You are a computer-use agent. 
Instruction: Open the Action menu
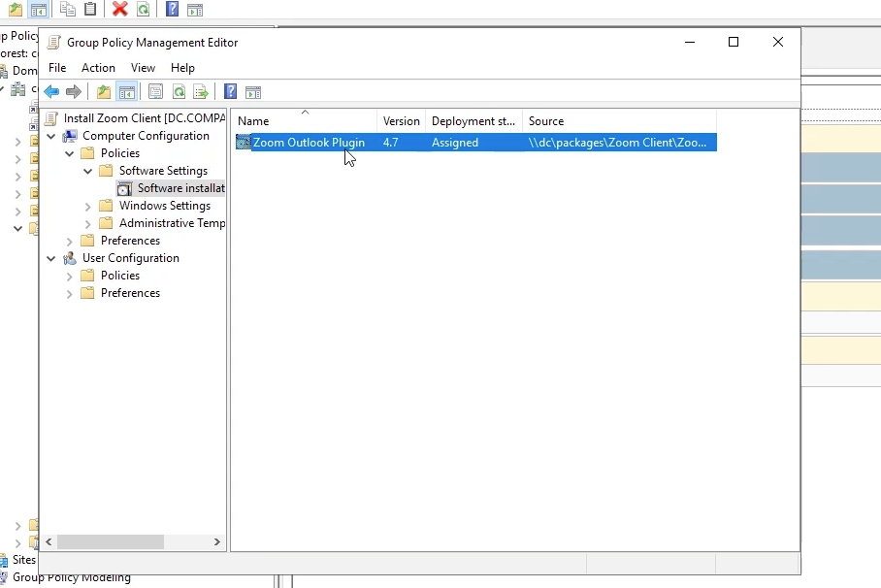click(x=98, y=68)
